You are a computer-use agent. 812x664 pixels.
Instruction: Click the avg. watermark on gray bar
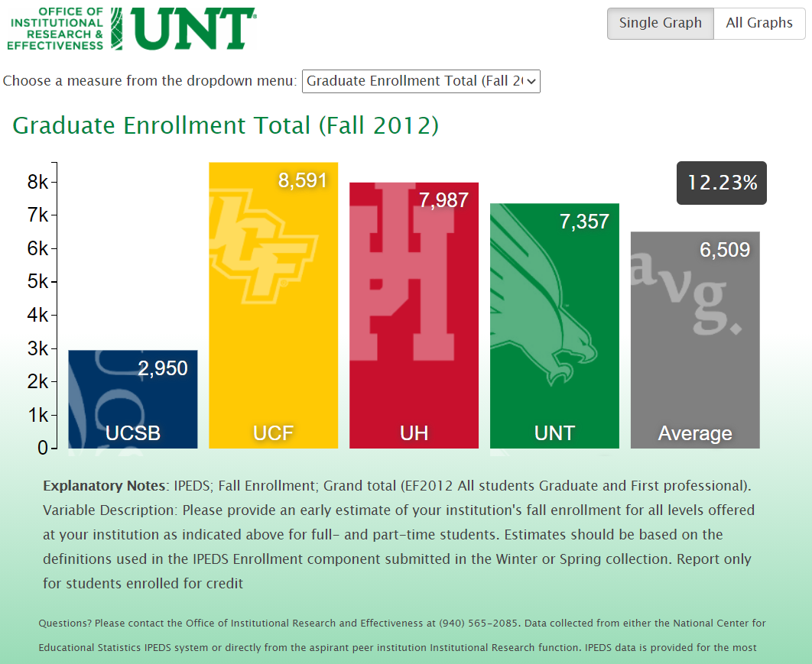[684, 294]
